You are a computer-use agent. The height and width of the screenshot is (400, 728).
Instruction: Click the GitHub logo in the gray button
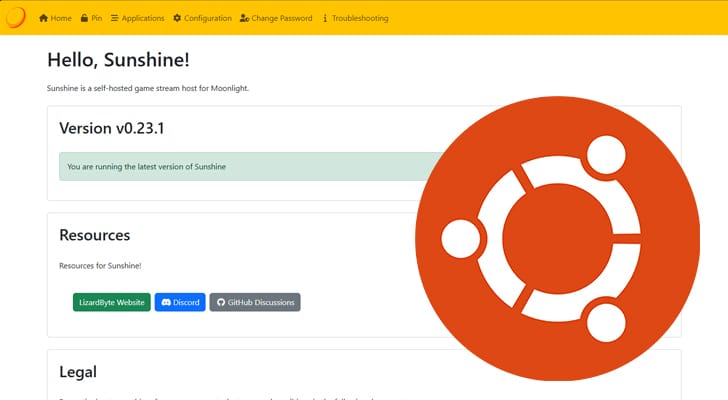tap(221, 302)
